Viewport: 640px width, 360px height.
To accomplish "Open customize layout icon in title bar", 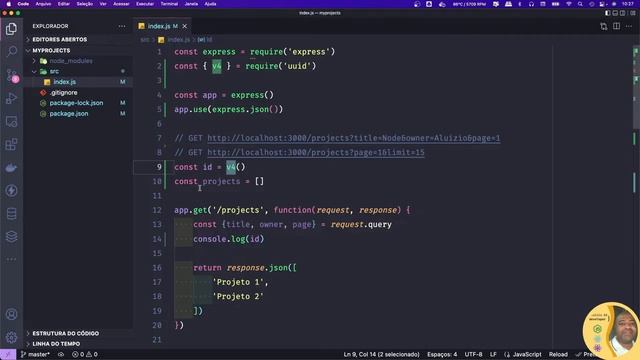I will (x=633, y=13).
